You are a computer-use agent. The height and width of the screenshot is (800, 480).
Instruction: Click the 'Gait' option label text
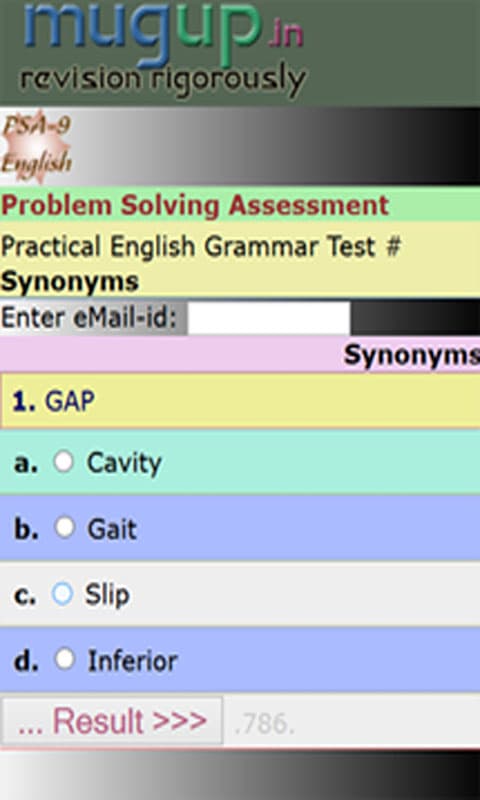click(112, 529)
